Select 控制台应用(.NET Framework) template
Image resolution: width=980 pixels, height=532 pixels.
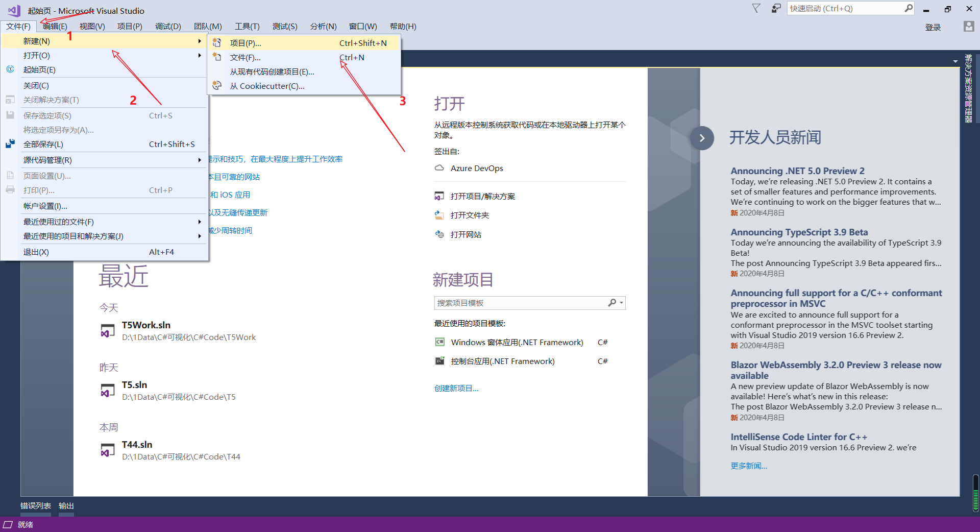(503, 361)
